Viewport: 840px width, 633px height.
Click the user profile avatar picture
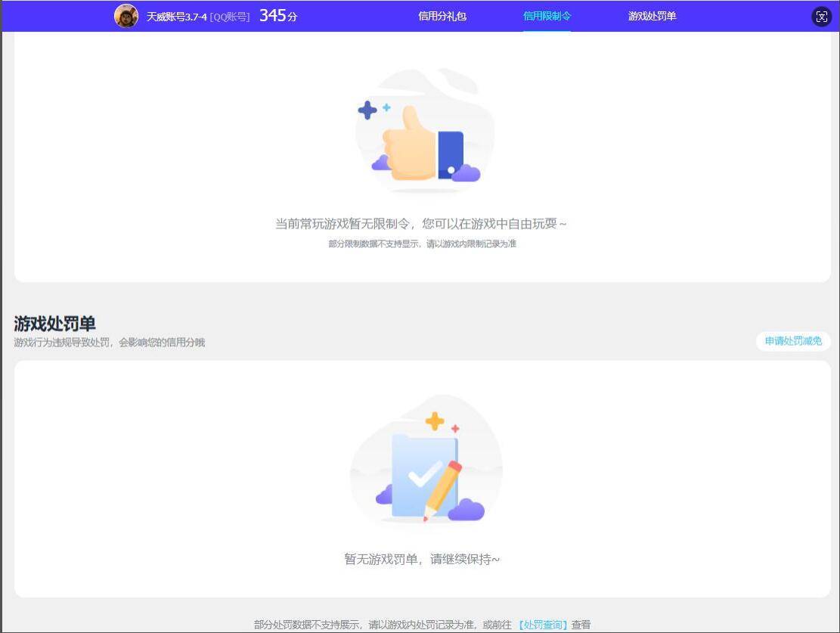tap(126, 14)
